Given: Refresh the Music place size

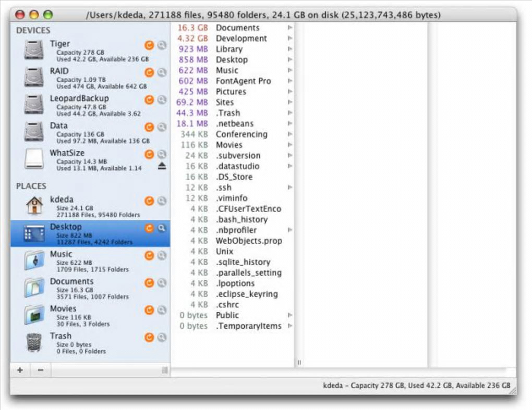Looking at the screenshot, I should pos(149,255).
